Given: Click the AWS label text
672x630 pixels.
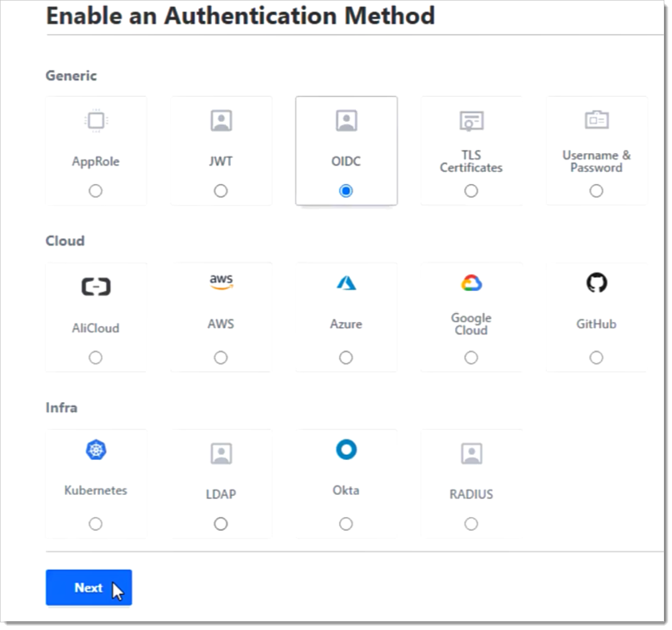Looking at the screenshot, I should tap(221, 324).
